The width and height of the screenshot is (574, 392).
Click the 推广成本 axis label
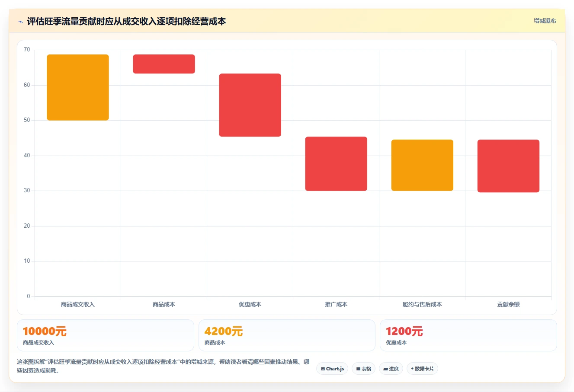tap(336, 304)
